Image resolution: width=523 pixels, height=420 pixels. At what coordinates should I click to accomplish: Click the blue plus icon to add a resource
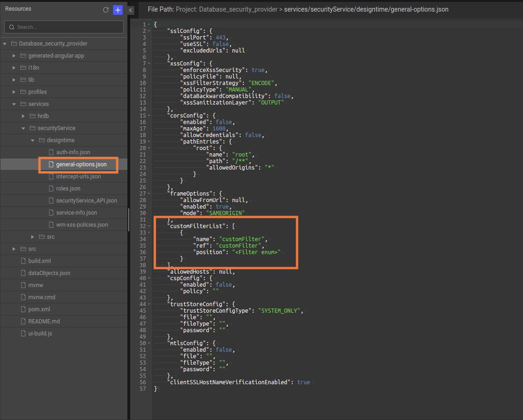(117, 9)
